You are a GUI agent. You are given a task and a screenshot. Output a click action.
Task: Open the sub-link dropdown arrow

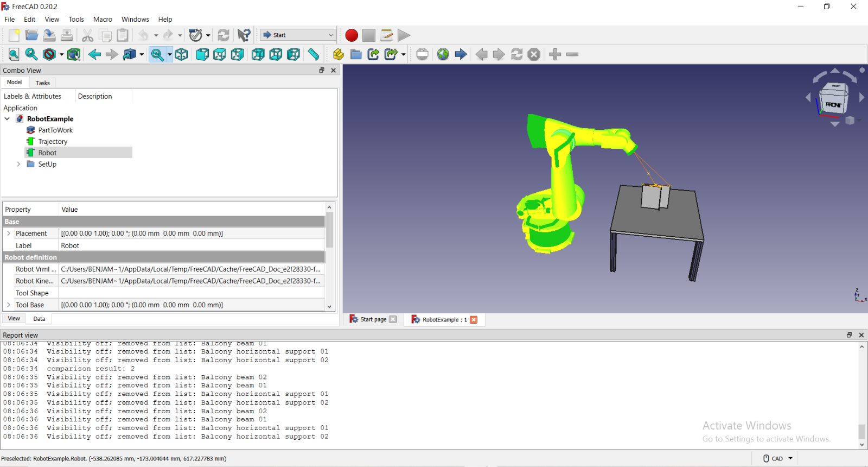(x=403, y=55)
